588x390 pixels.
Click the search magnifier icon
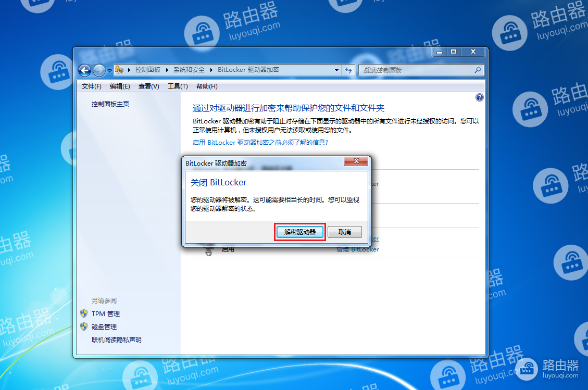point(478,70)
